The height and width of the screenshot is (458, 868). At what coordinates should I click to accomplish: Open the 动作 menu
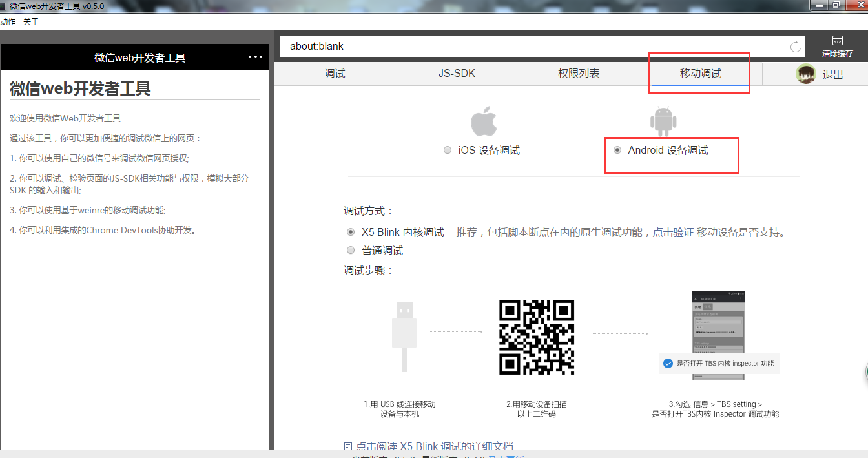[8, 21]
